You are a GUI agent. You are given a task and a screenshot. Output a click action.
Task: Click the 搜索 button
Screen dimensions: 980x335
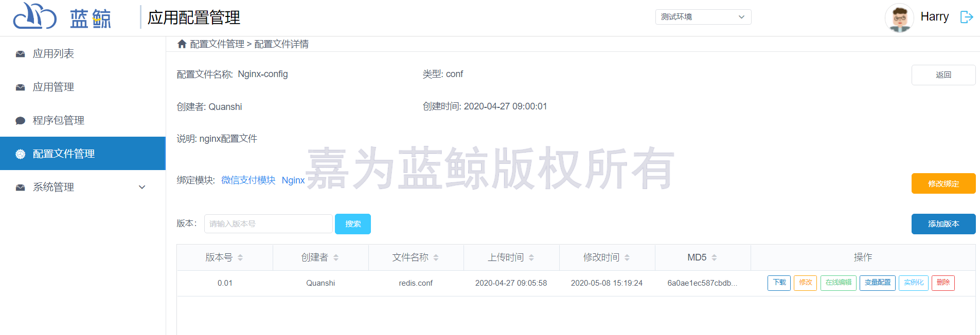click(x=353, y=224)
